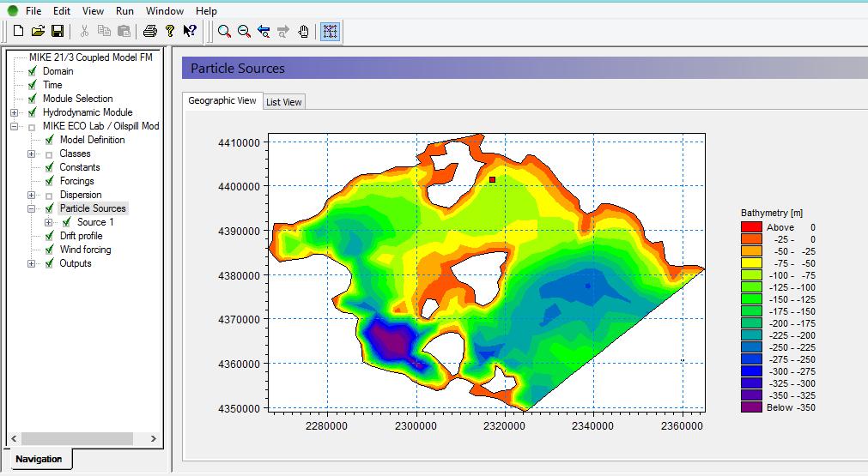Click the Domain green checkmark

tap(32, 71)
